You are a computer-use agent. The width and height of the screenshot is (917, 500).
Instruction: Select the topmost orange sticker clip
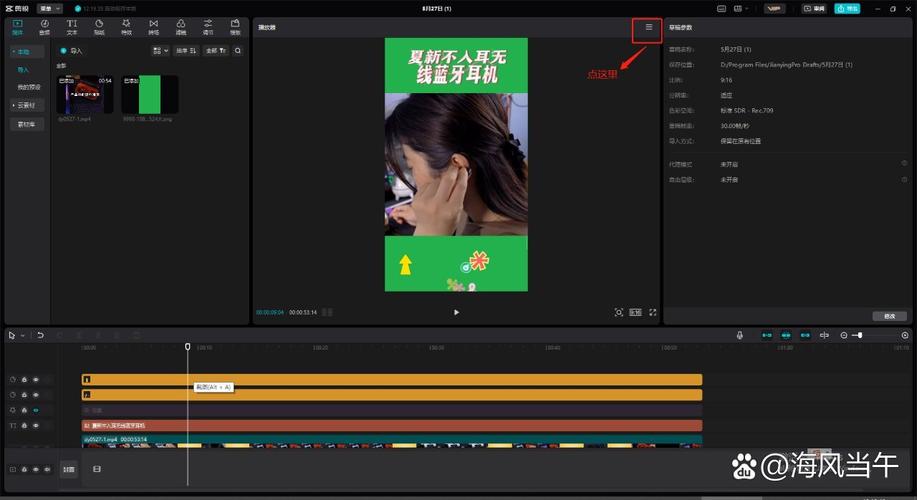click(392, 380)
